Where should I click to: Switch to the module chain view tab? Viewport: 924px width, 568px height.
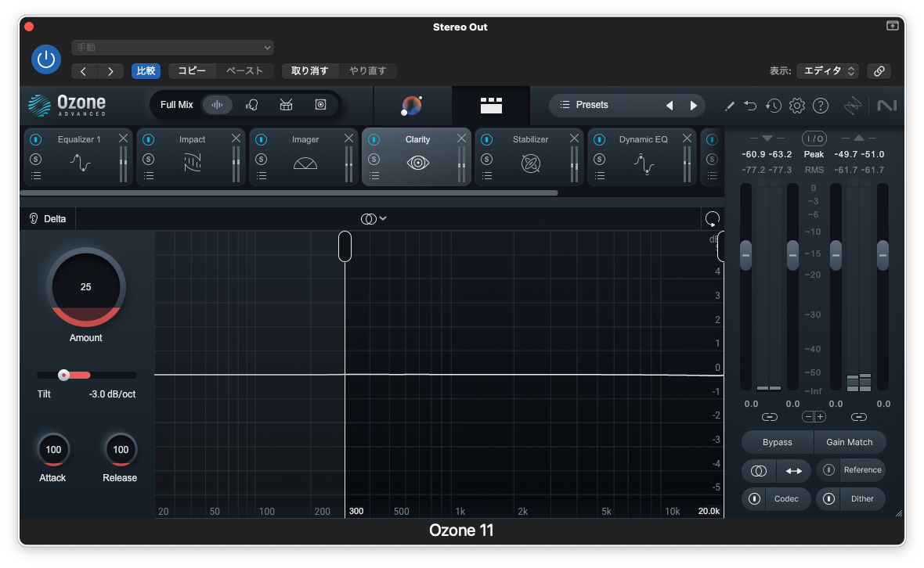pos(491,106)
